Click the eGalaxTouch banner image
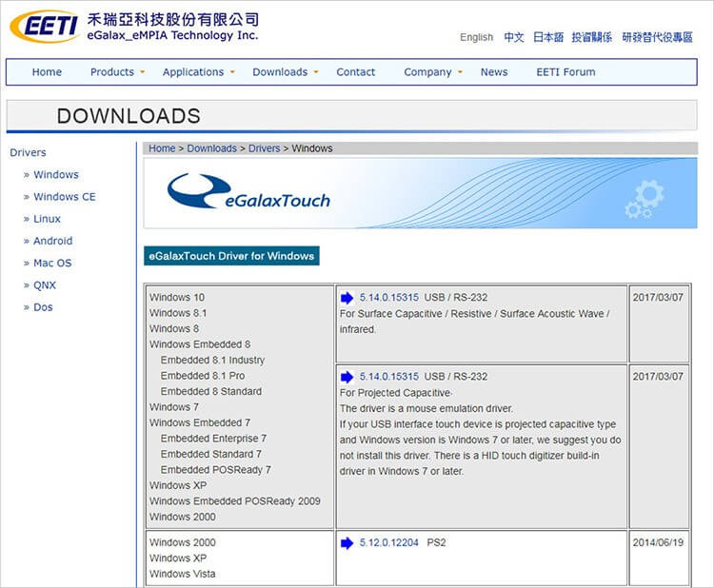714x588 pixels. [420, 193]
